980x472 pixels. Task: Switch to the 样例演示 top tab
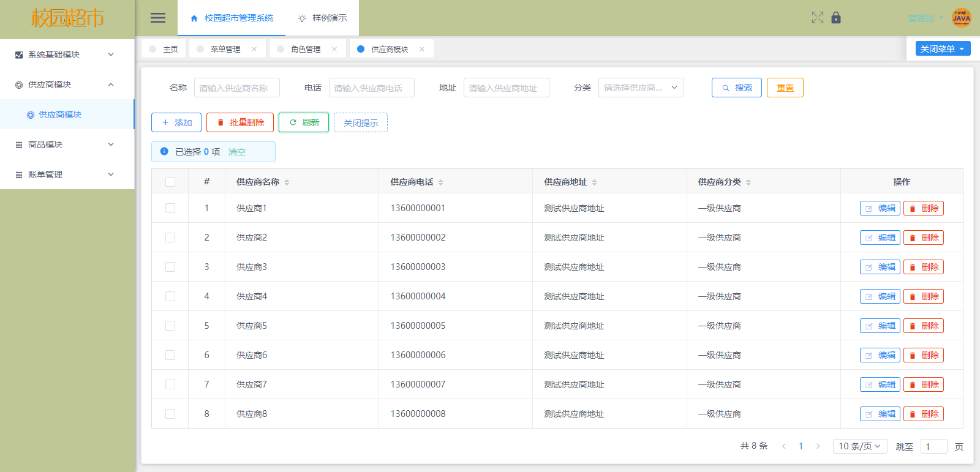click(x=323, y=18)
